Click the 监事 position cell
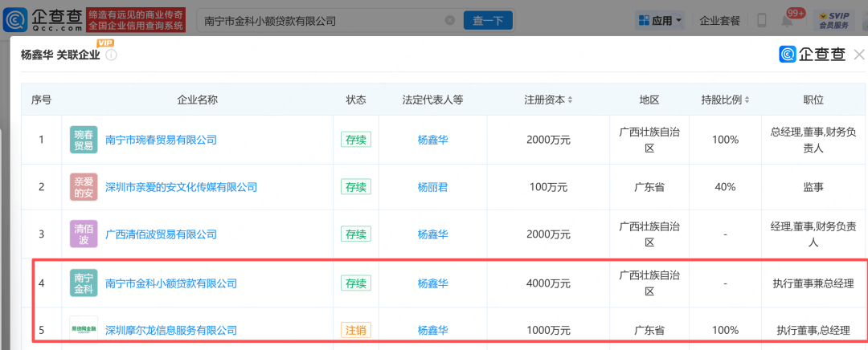The image size is (868, 350). coord(813,187)
